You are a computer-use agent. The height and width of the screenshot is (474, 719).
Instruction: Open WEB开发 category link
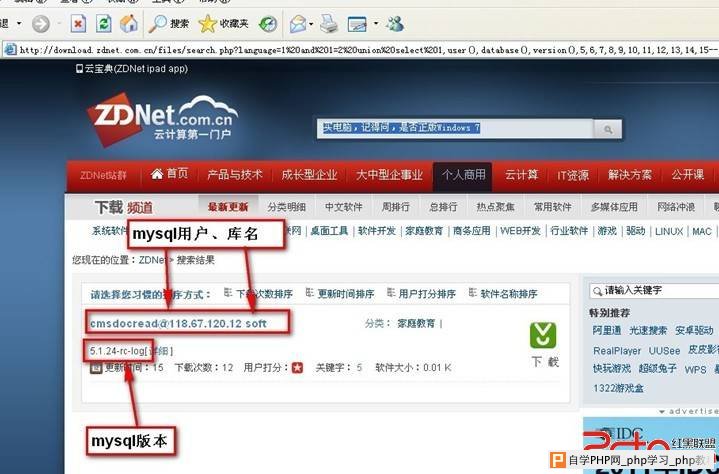tap(520, 231)
